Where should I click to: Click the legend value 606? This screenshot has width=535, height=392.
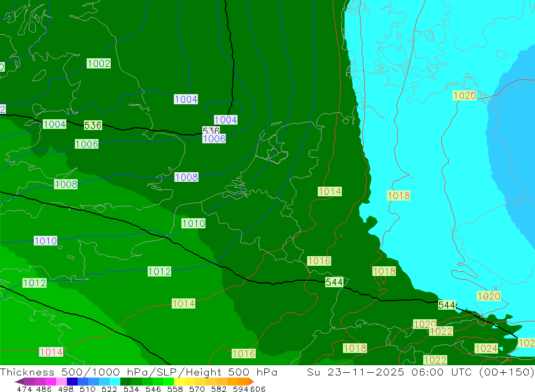[x=258, y=389]
